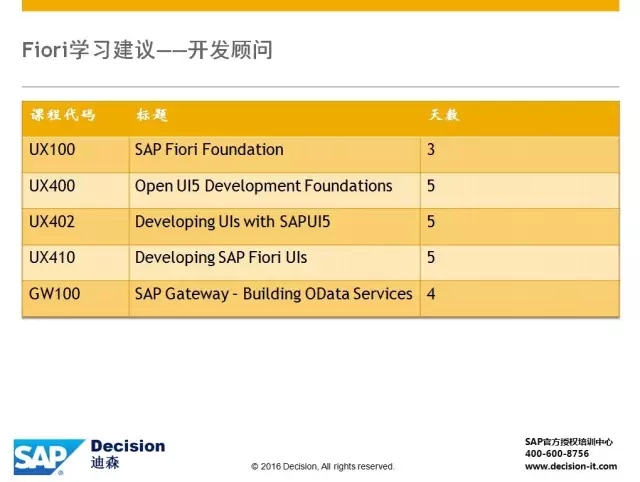
Task: Click the Developing SAP Fiori UIs cell
Action: click(x=221, y=258)
